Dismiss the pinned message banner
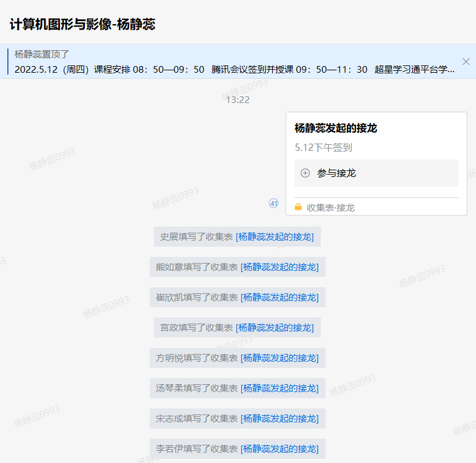Screen dimensions: 476x463 click(466, 61)
